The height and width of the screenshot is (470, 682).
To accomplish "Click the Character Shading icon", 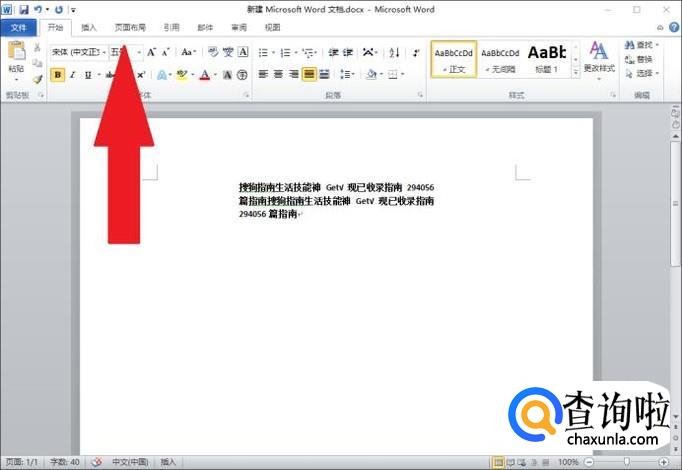I will tap(227, 75).
